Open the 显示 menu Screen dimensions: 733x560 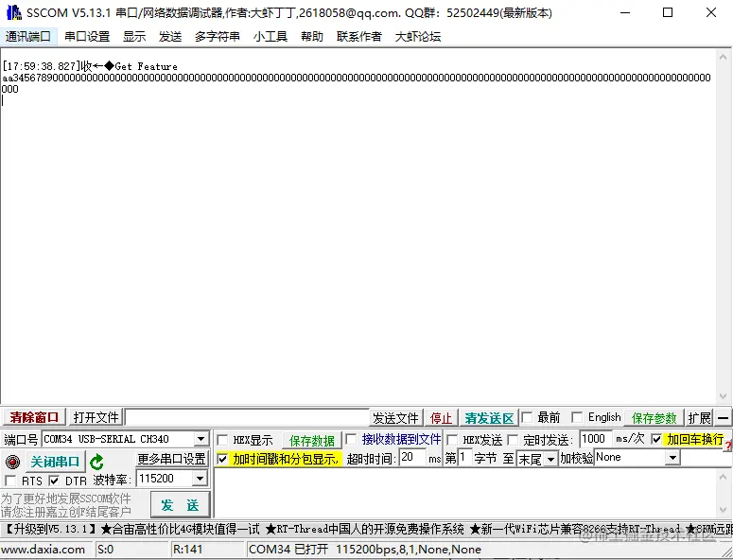point(134,36)
